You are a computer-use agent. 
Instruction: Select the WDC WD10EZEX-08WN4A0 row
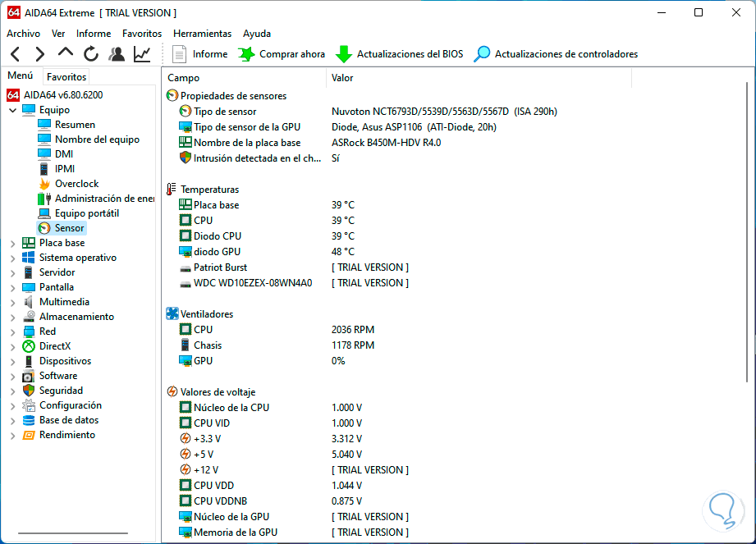point(293,283)
